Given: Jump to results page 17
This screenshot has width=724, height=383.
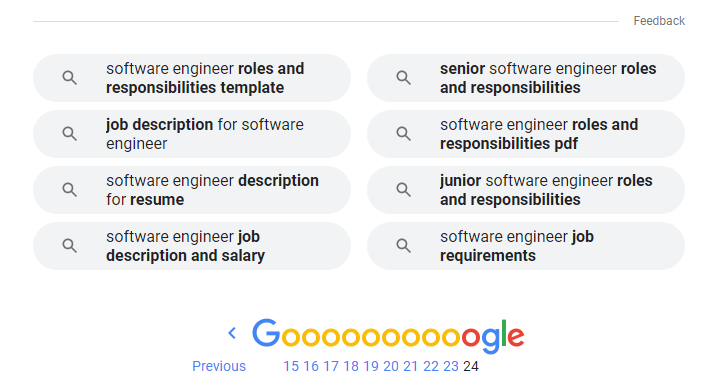Looking at the screenshot, I should 331,366.
